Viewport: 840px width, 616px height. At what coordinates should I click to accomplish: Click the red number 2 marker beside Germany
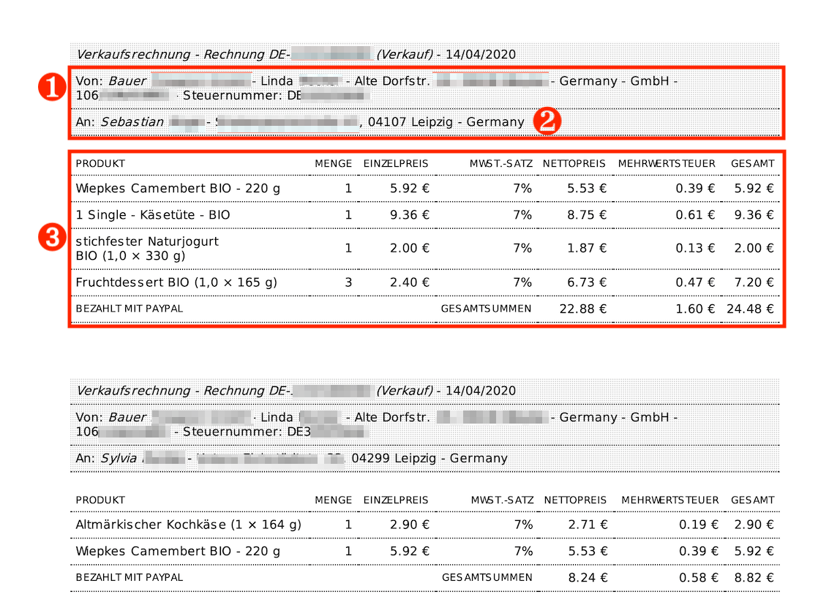click(547, 121)
